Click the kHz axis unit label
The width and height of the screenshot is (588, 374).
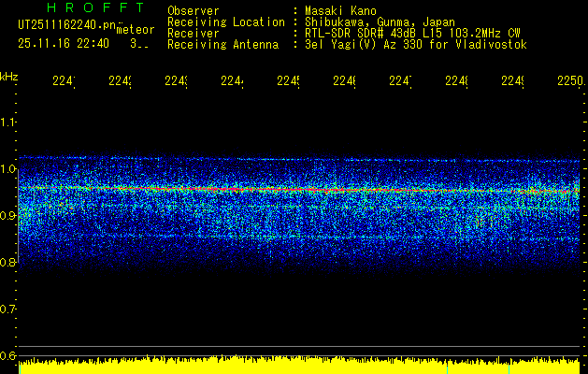tap(8, 75)
